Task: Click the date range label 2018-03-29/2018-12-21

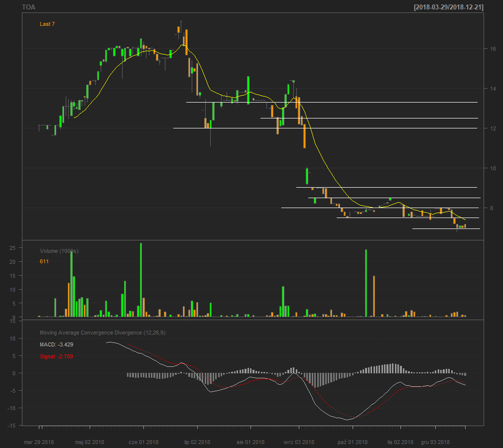Action: tap(448, 7)
